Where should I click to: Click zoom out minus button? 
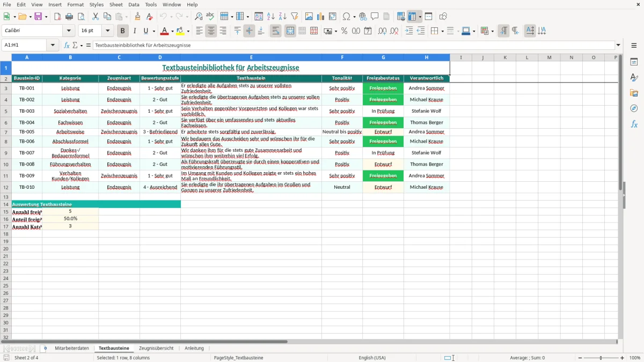pos(580,358)
